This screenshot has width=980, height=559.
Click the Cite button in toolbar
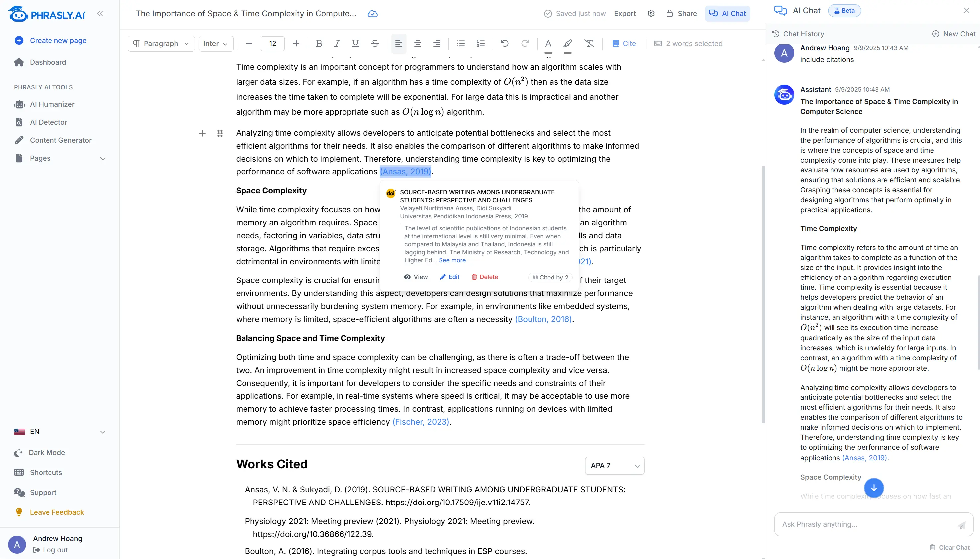click(624, 44)
